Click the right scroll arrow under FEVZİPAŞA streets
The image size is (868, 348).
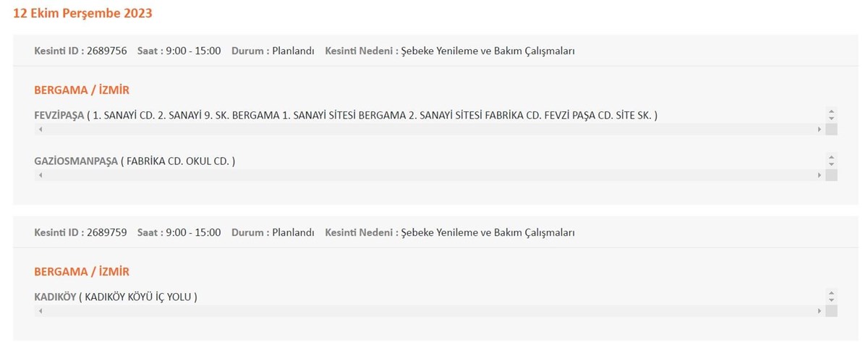[820, 129]
